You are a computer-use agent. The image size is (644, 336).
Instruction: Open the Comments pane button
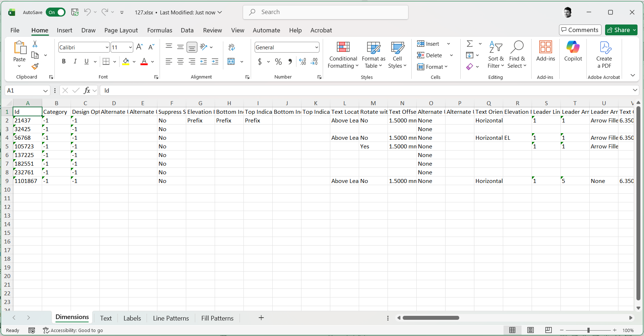[580, 30]
